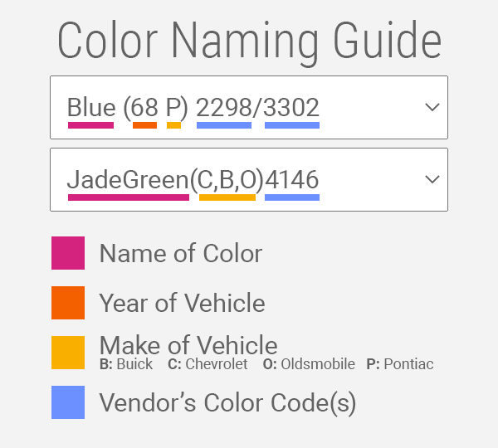The width and height of the screenshot is (498, 448).
Task: Click the 2298 vendor code text
Action: click(224, 107)
